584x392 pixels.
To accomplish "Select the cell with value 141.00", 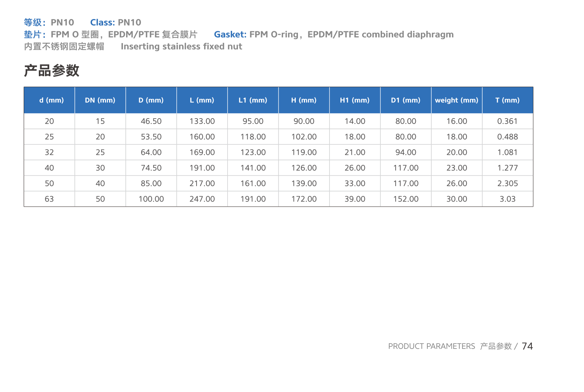I will coord(253,168).
